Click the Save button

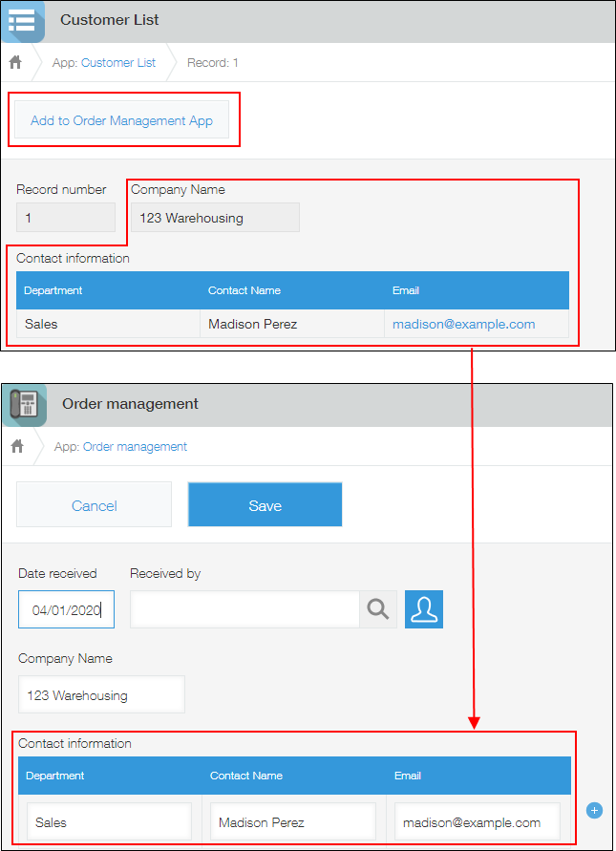(265, 504)
